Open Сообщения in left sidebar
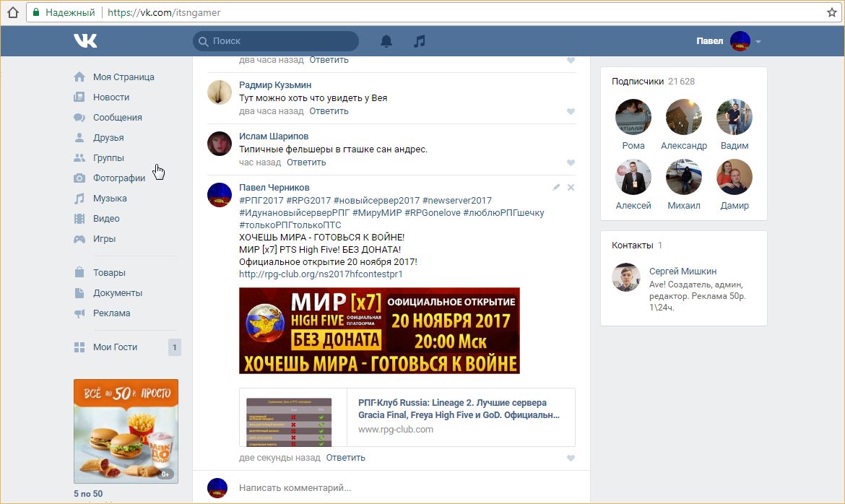845x504 pixels. pos(117,118)
